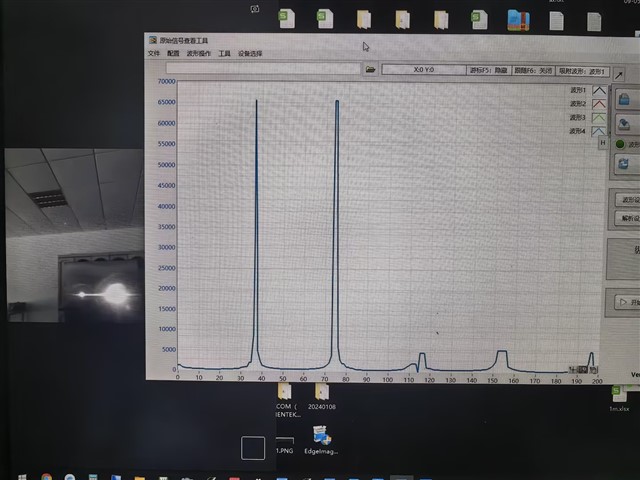Click the 波形设 settings button
The width and height of the screenshot is (640, 480).
[x=628, y=200]
